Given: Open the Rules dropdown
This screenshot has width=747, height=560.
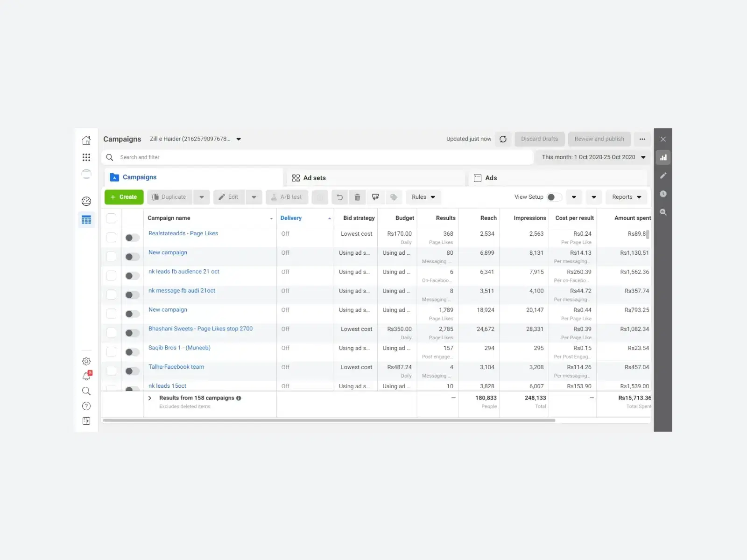Looking at the screenshot, I should click(423, 197).
